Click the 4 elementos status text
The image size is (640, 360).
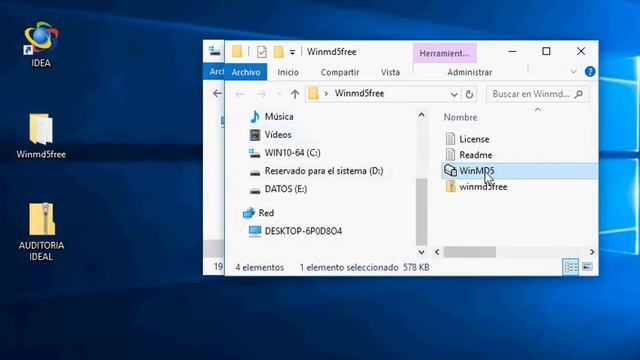tap(260, 268)
